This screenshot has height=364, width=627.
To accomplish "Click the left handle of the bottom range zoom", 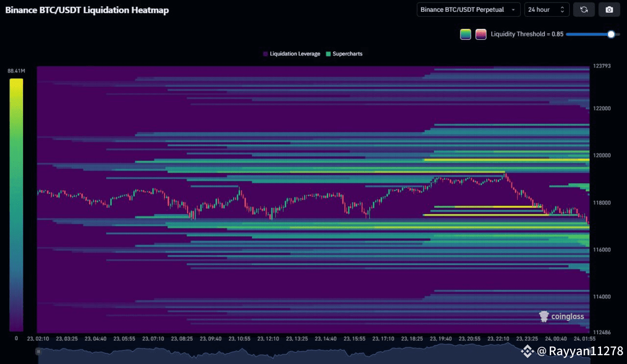I will 38,351.
